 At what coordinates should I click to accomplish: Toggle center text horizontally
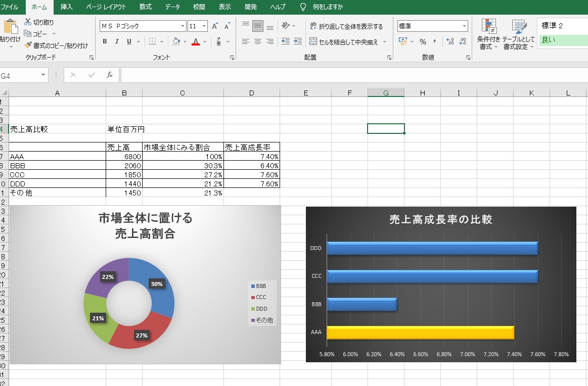coord(258,41)
